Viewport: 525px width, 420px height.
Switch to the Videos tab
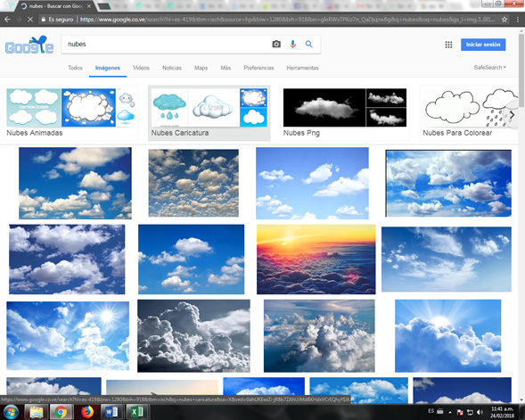(141, 68)
